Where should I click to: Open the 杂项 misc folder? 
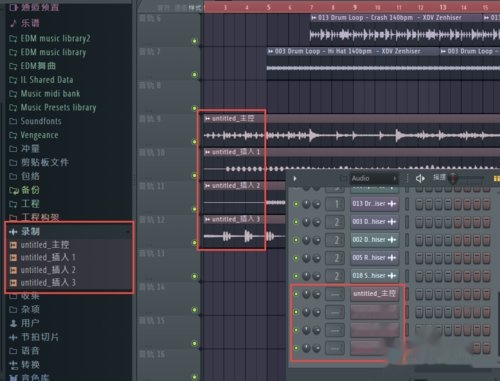pyautogui.click(x=24, y=310)
